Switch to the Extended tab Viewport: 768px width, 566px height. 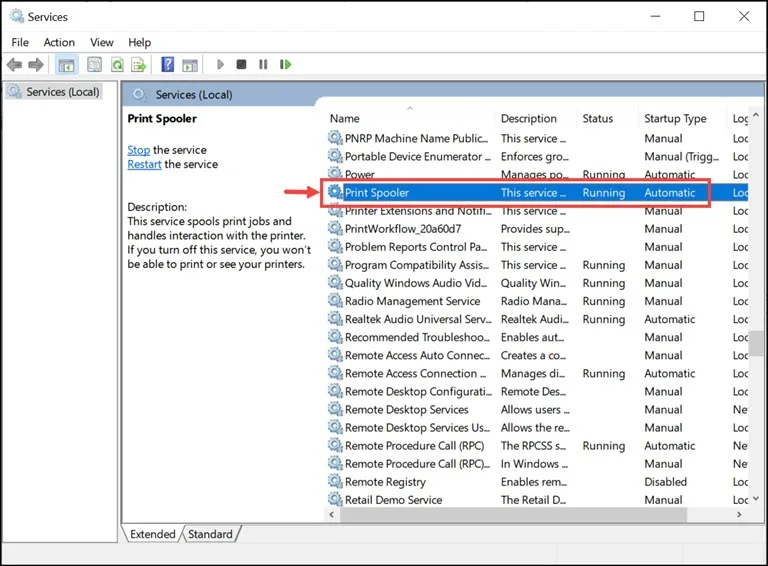(x=152, y=534)
